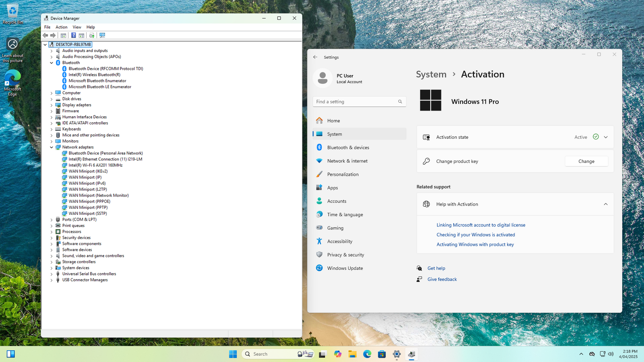644x362 pixels.
Task: Collapse the Help with Activation section
Action: click(x=606, y=204)
